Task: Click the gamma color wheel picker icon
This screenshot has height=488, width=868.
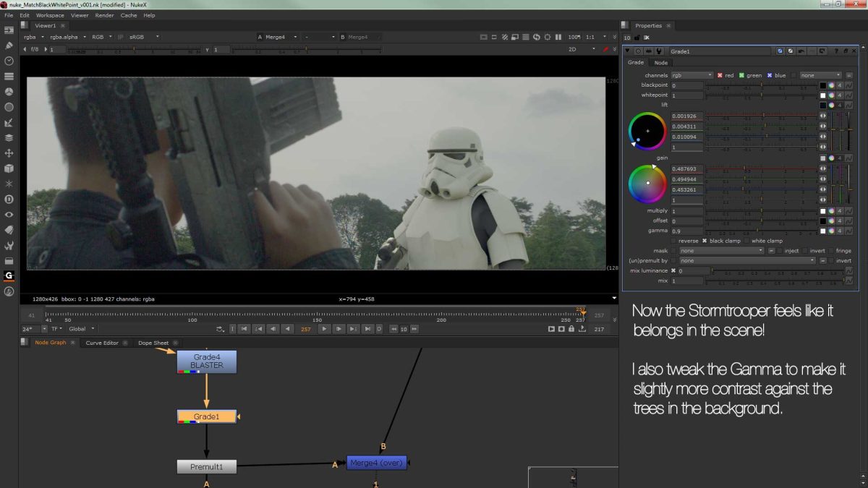Action: pyautogui.click(x=831, y=231)
